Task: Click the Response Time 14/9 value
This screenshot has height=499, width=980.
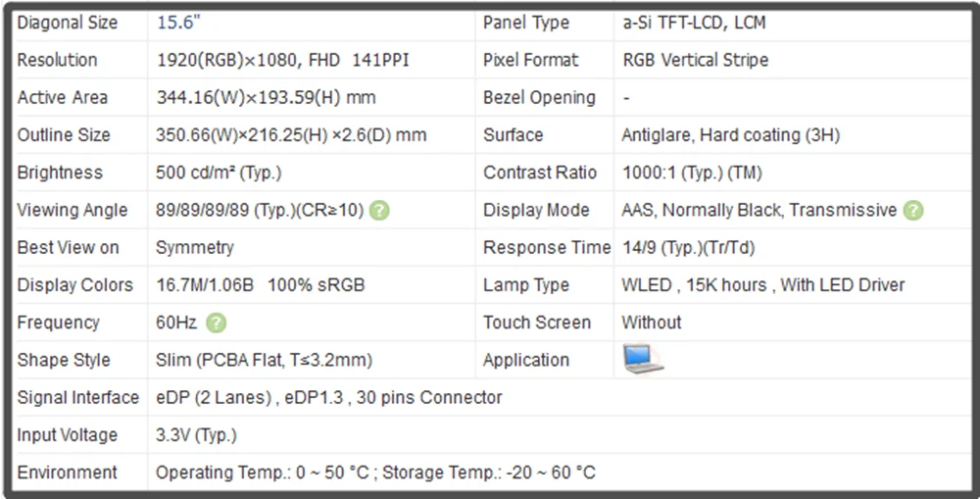Action: (688, 248)
